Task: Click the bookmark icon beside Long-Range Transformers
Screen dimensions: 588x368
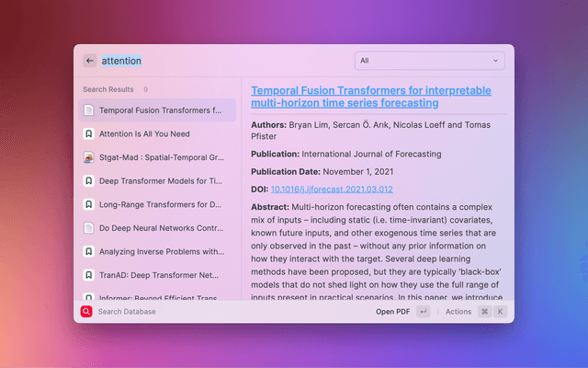Action: [88, 204]
